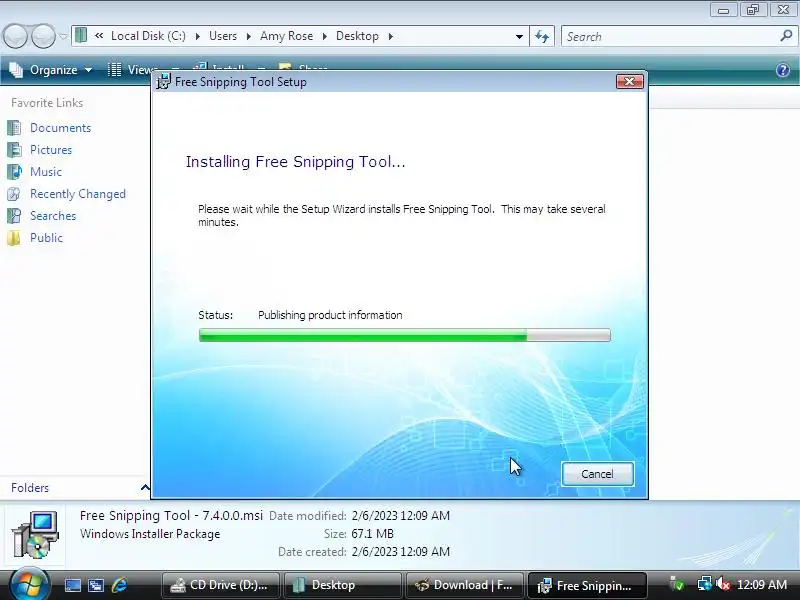Screen dimensions: 800x600
Task: Click the refresh button beside address bar
Action: [x=542, y=37]
